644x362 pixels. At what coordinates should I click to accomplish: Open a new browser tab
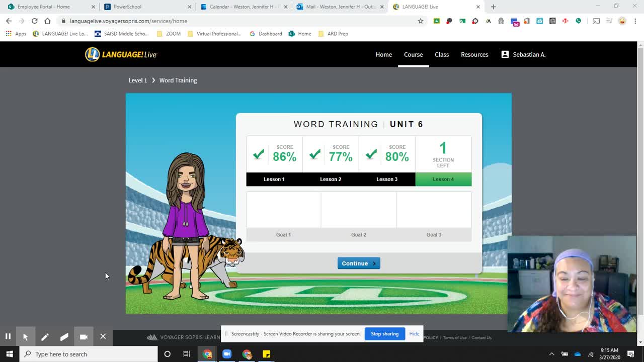(493, 7)
